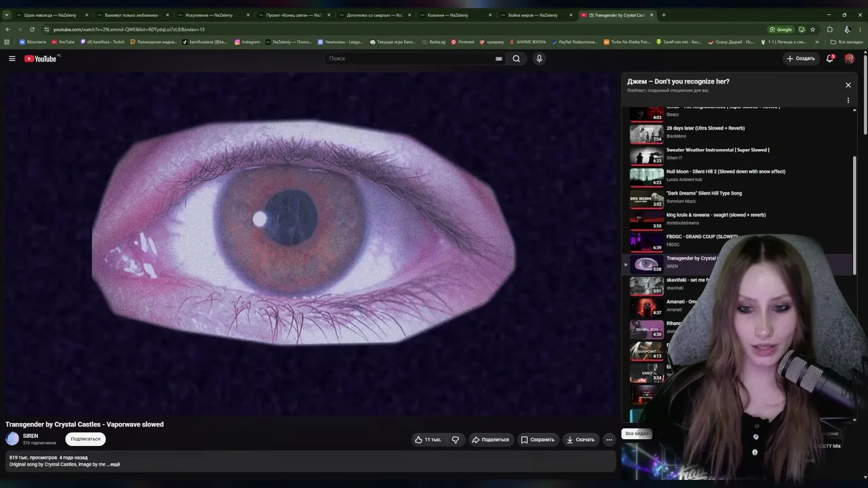Expand the video description with ...ещё
The width and height of the screenshot is (868, 488).
click(x=113, y=464)
